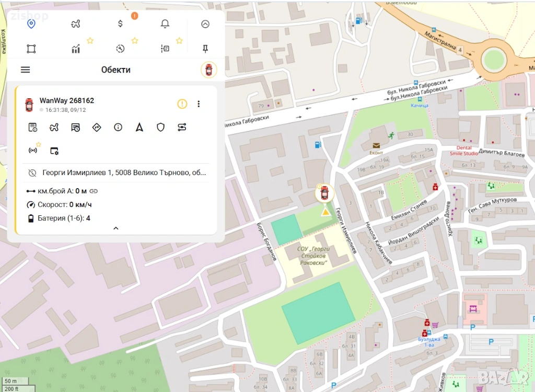
Task: Open the notifications bell
Action: pyautogui.click(x=165, y=24)
